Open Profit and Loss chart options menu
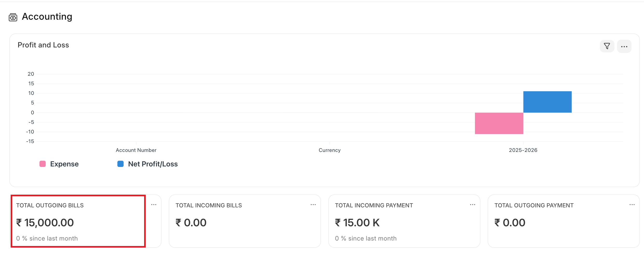 tap(624, 46)
